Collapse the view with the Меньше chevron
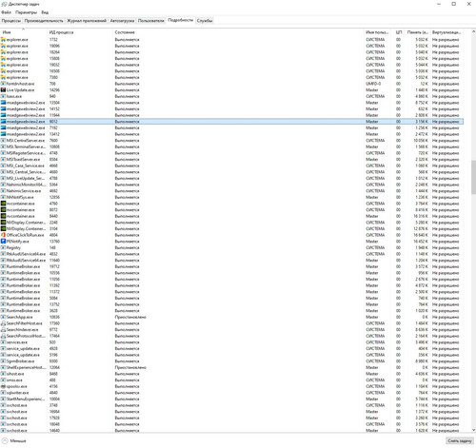The width and height of the screenshot is (476, 448). [x=5, y=440]
